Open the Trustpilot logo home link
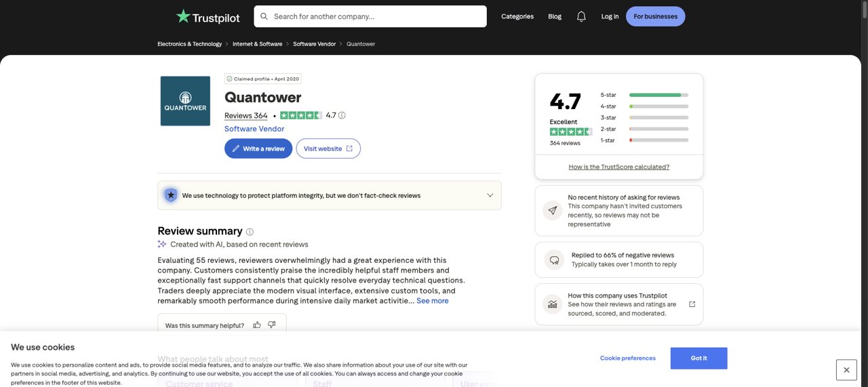The width and height of the screenshot is (868, 387). click(x=208, y=16)
